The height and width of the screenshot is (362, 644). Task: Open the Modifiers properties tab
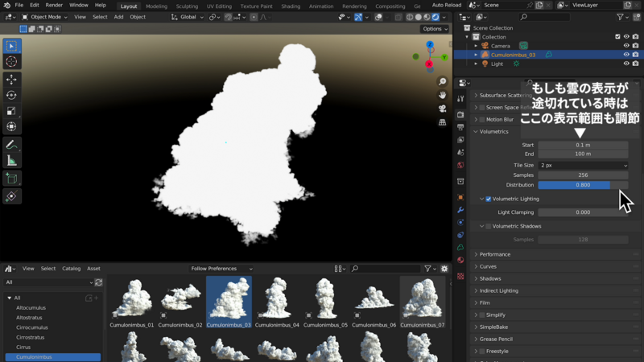[x=460, y=210]
